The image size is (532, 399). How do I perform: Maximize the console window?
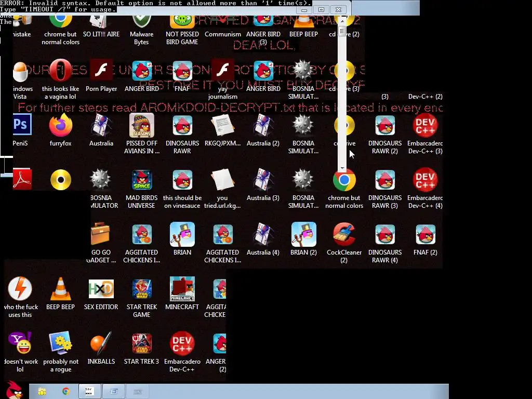click(x=321, y=9)
